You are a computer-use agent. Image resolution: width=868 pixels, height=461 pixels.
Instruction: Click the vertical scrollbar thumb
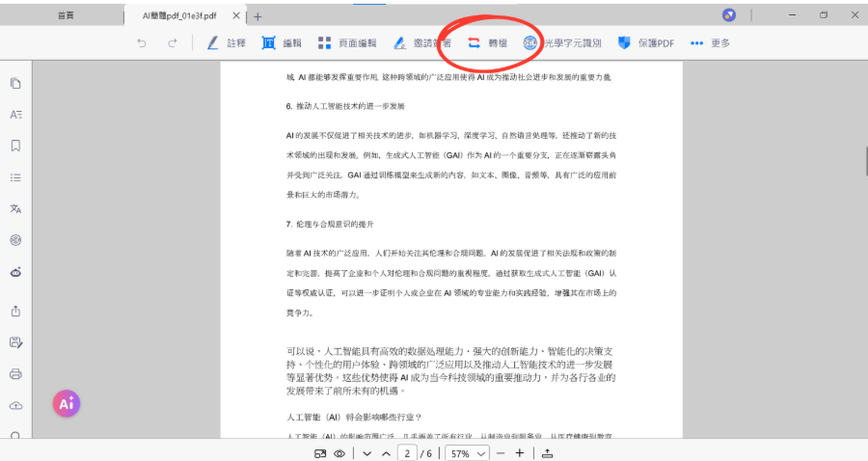pos(866,161)
